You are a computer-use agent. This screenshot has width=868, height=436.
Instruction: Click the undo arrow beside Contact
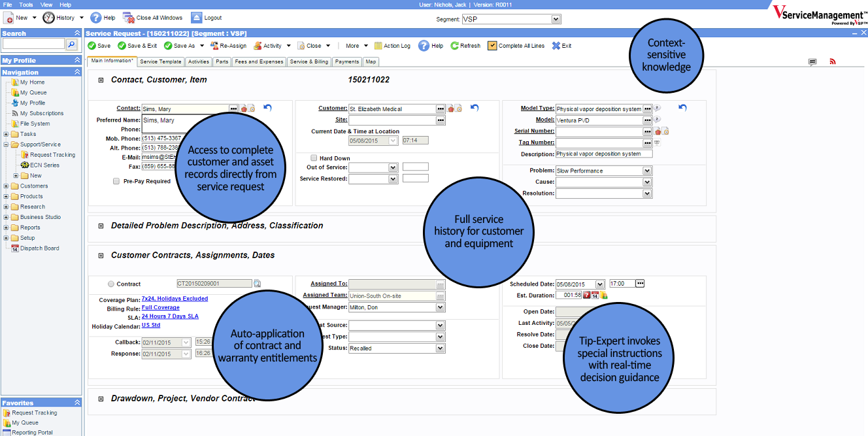(x=267, y=108)
